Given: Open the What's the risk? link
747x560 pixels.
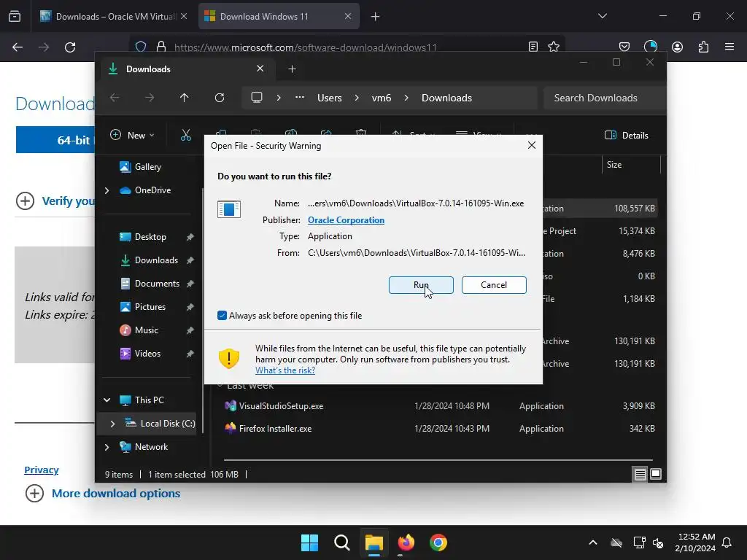Looking at the screenshot, I should pyautogui.click(x=285, y=370).
